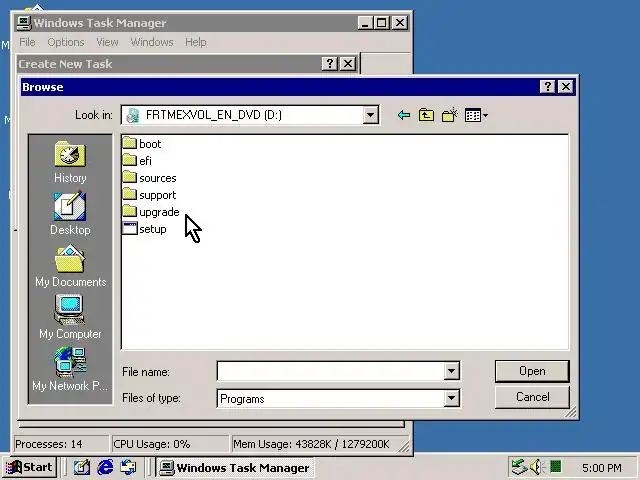The height and width of the screenshot is (480, 640).
Task: Click the Task Manager title bar icon
Action: (24, 23)
